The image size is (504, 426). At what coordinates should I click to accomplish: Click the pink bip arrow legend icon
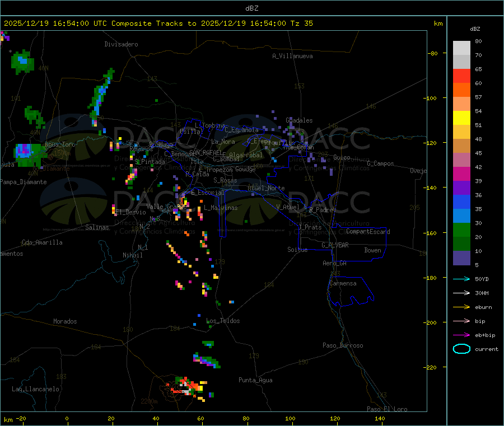(461, 321)
